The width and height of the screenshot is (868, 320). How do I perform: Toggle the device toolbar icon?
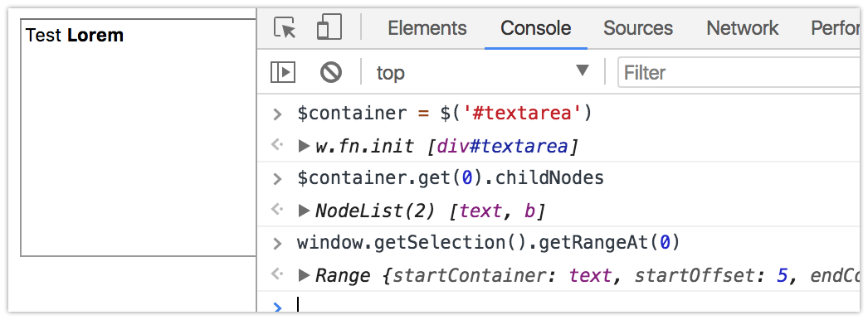pos(329,27)
